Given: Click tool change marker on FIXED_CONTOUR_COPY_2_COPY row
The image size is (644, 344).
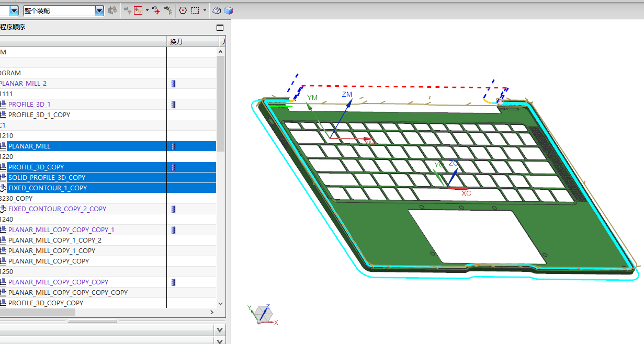Looking at the screenshot, I should coord(174,209).
